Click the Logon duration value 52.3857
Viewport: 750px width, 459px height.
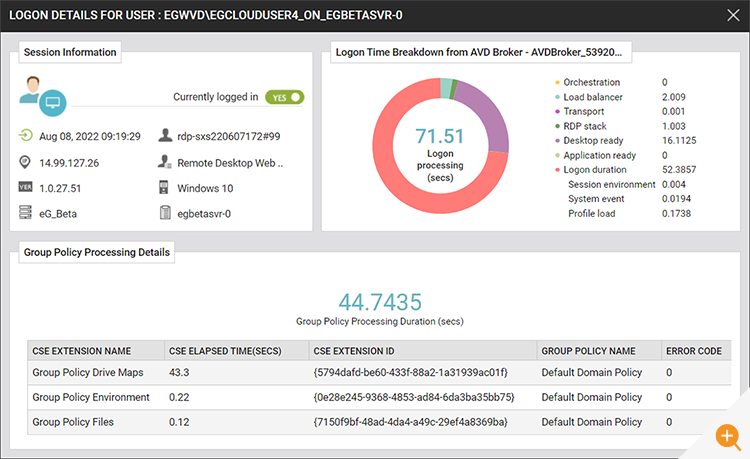tap(679, 170)
